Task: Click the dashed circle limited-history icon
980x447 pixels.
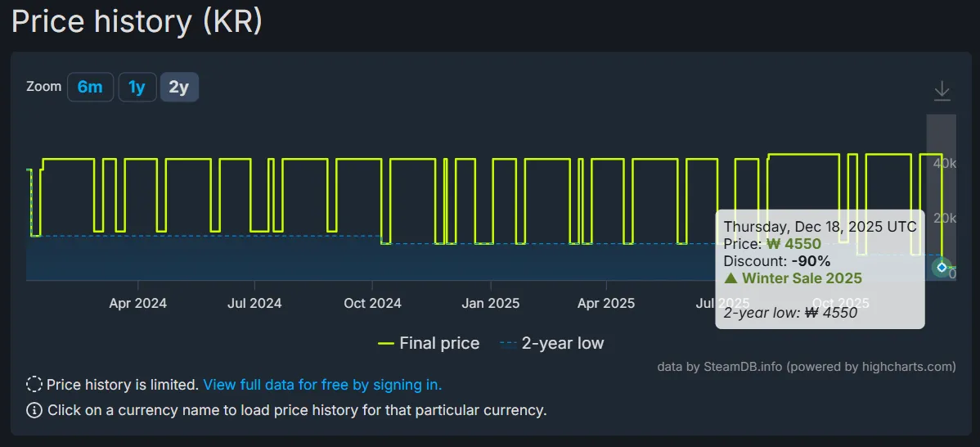Action: 34,385
